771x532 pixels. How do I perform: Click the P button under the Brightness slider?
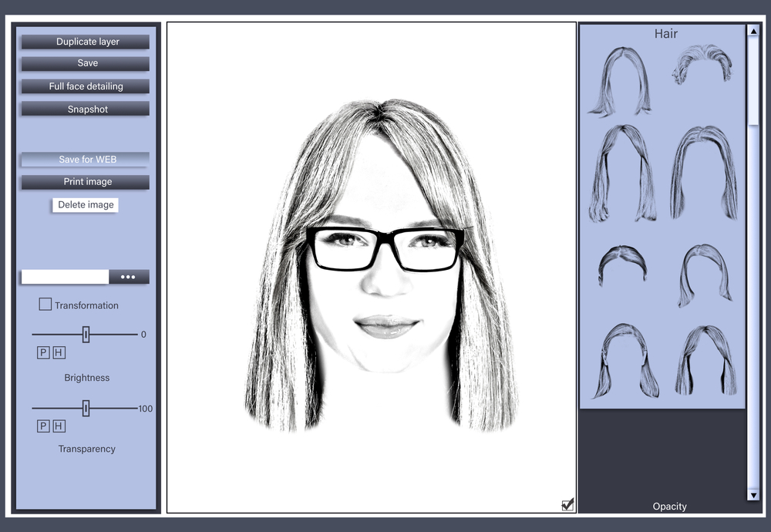click(x=43, y=352)
